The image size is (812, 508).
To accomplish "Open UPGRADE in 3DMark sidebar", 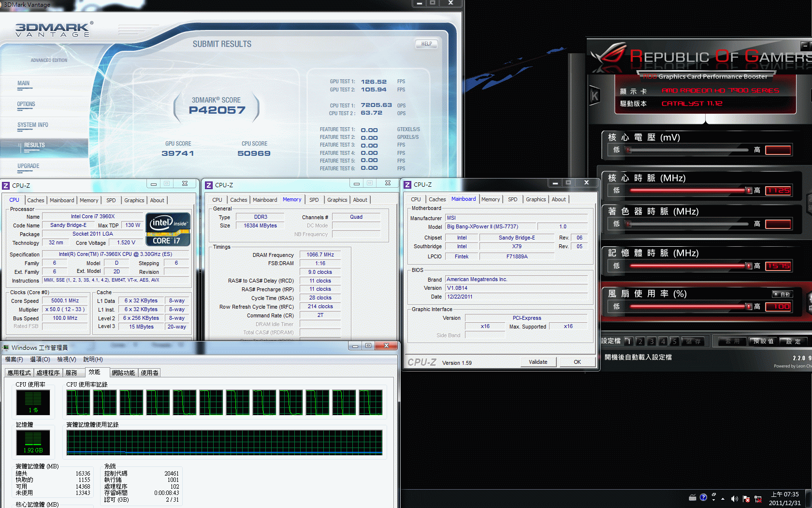I will tap(29, 166).
